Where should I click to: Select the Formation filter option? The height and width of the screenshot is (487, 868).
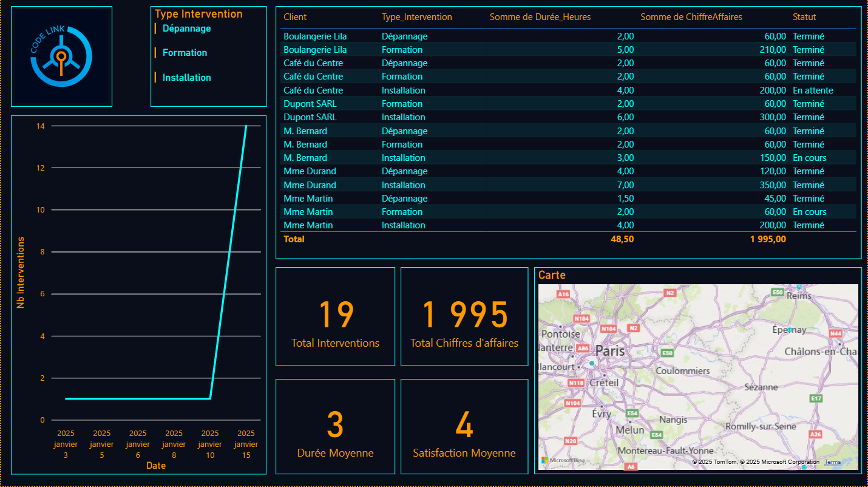(x=184, y=53)
